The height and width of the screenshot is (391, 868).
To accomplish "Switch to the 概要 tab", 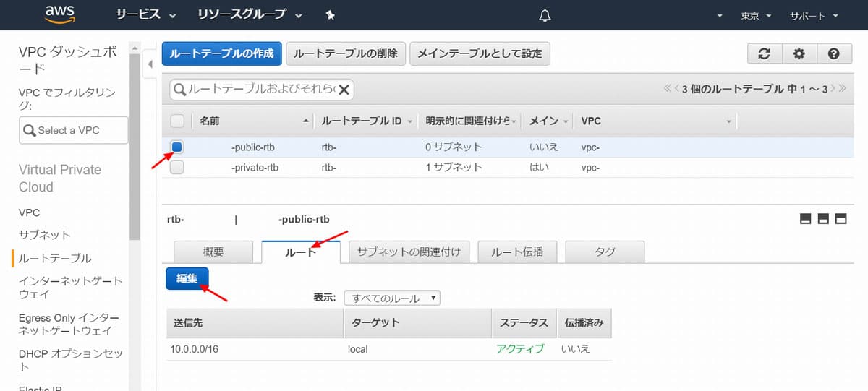I will pyautogui.click(x=213, y=252).
